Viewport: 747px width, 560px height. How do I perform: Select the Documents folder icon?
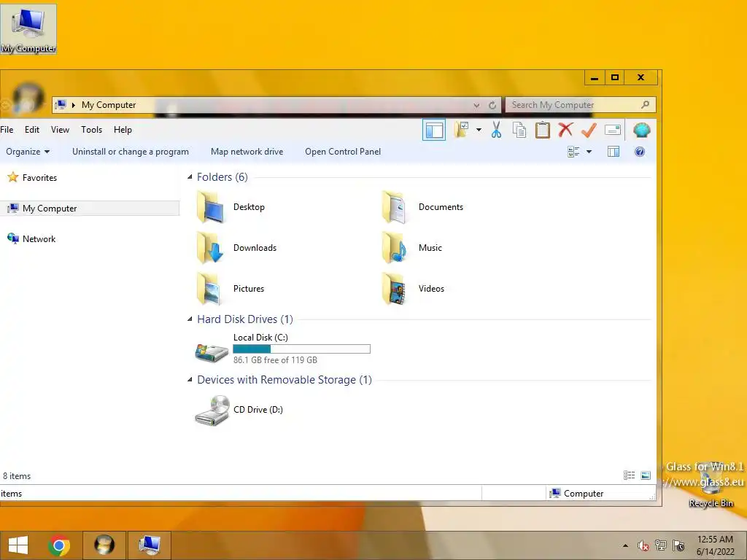pos(395,207)
